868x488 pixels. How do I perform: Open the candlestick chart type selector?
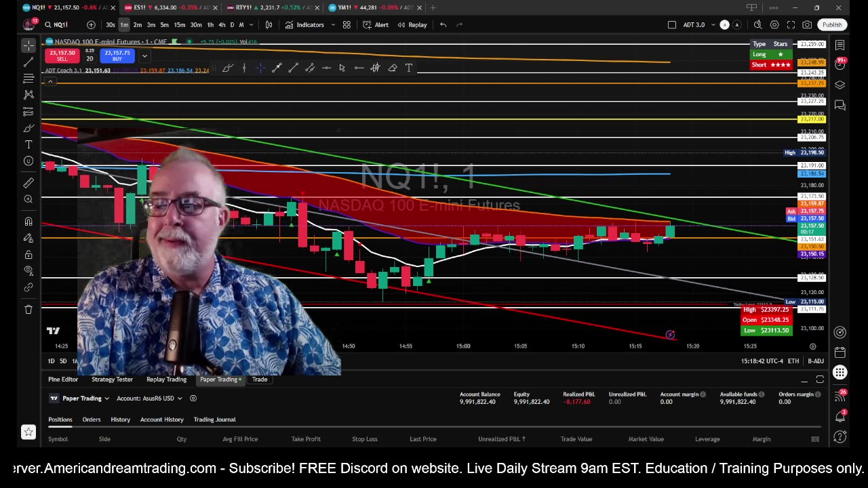[x=269, y=25]
